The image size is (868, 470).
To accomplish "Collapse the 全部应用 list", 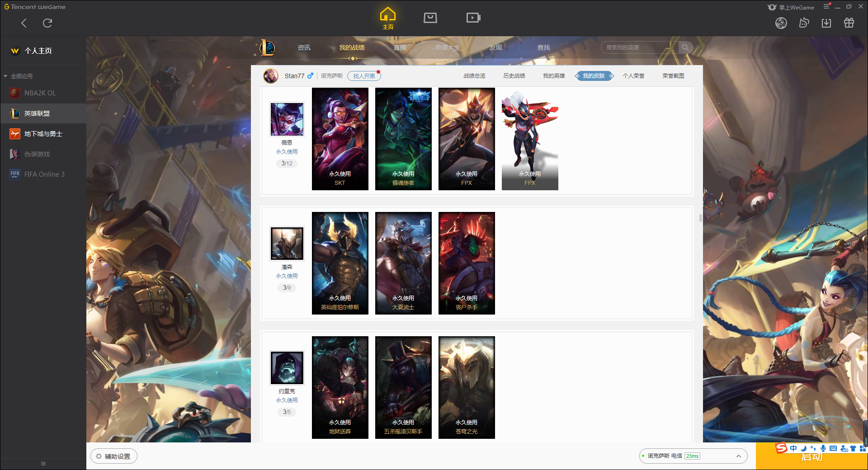I will 5,76.
